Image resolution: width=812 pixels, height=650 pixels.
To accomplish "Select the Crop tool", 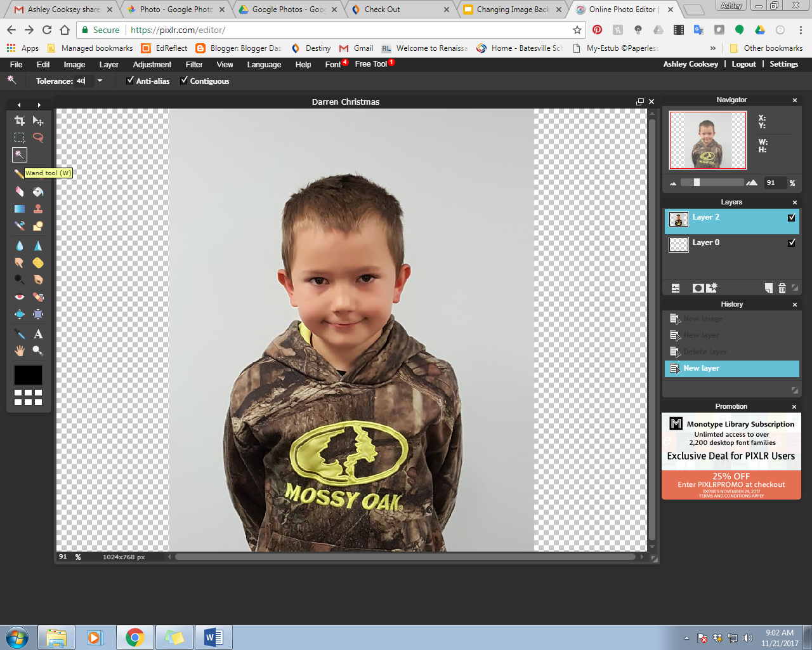I will [x=20, y=121].
